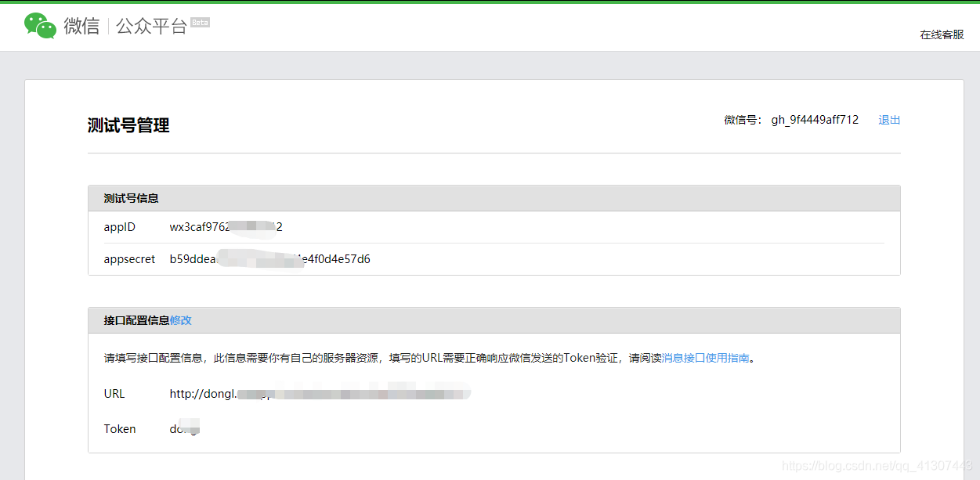The image size is (980, 480).
Task: Select the 测试号管理 heading
Action: (x=128, y=125)
